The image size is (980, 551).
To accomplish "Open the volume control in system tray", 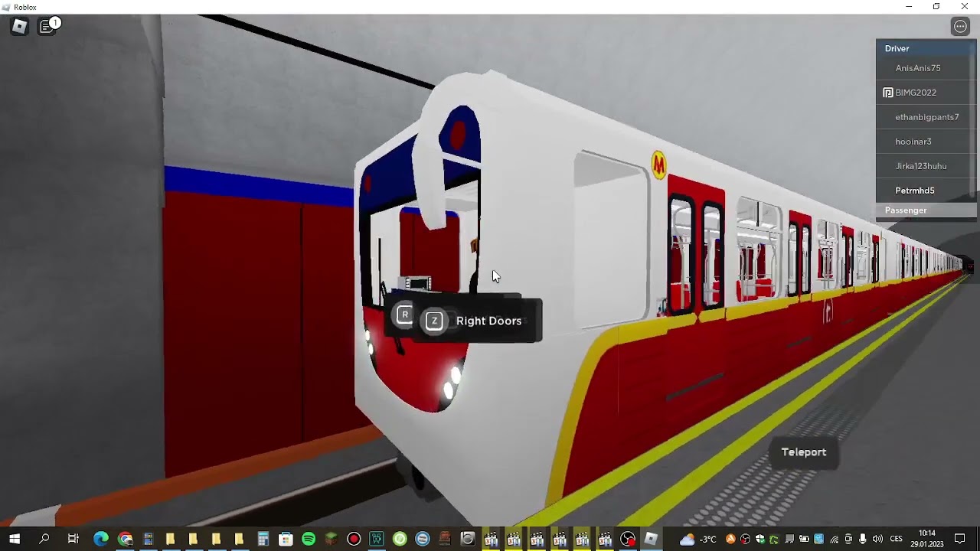I will point(877,540).
